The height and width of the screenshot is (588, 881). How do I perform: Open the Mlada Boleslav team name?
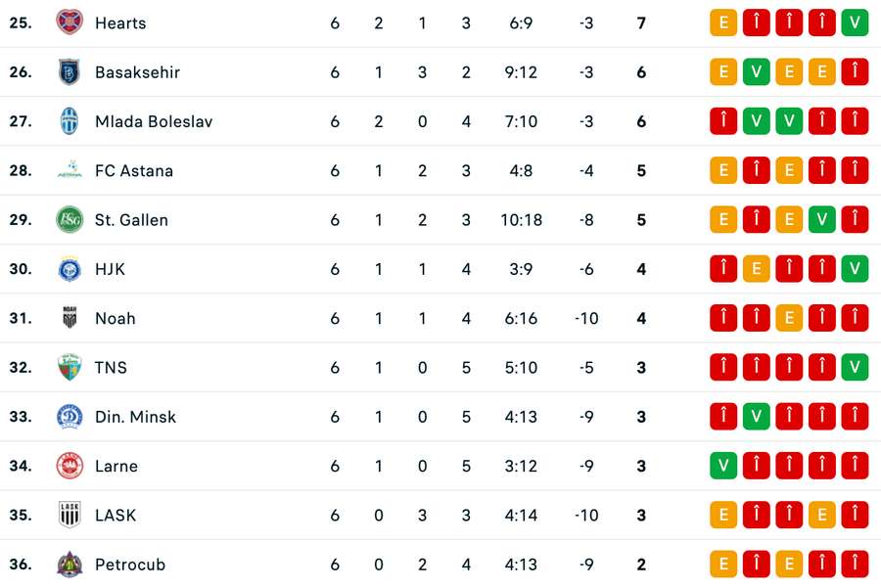153,121
